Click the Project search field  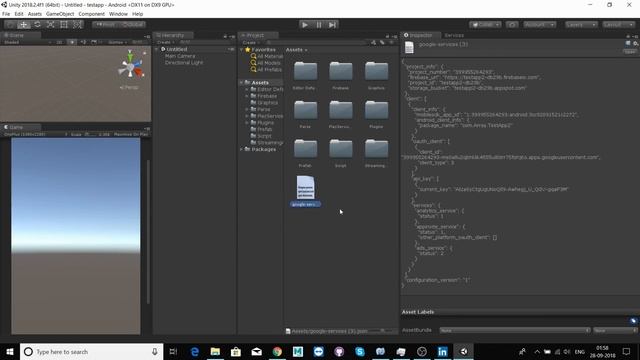tap(317, 42)
